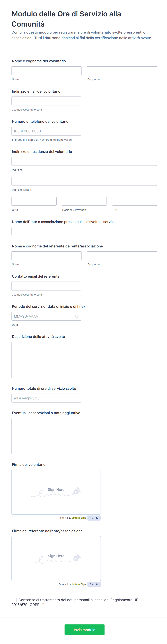Image resolution: width=167 pixels, height=644 pixels.
Task: Clear the volunteer signature with Svuota
Action: [94, 518]
